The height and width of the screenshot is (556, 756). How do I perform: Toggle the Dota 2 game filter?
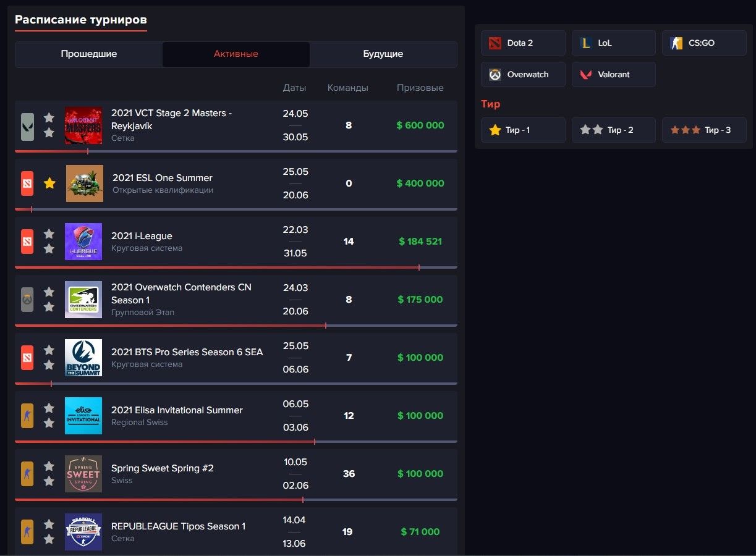pos(523,43)
